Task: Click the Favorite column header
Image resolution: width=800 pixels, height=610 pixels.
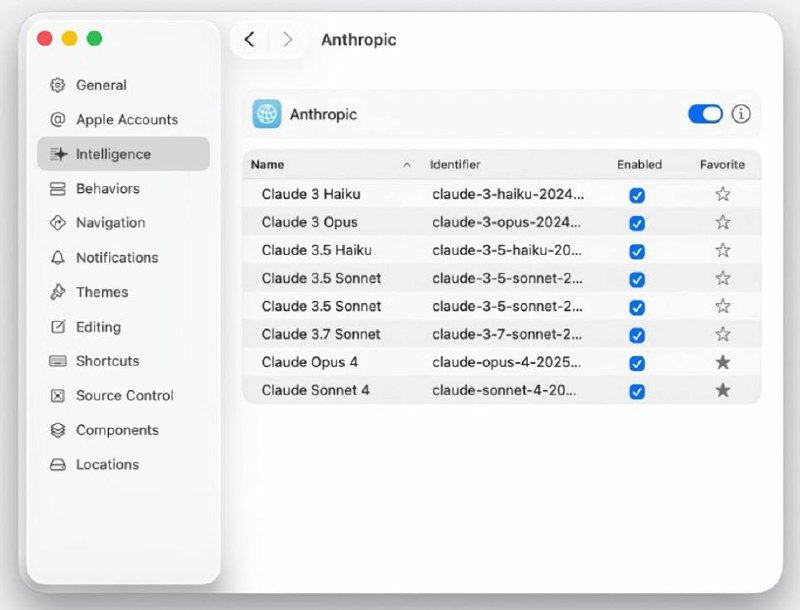Action: [x=722, y=165]
